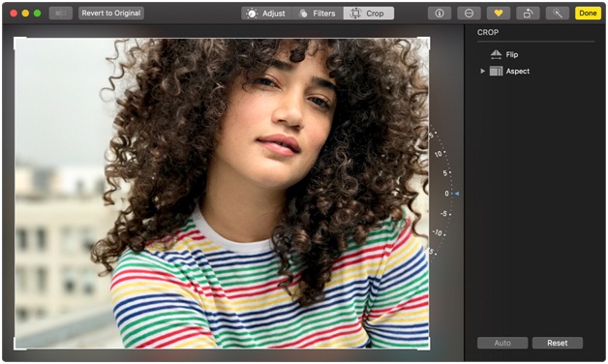Click the Auto straighten button
The width and height of the screenshot is (608, 364).
tap(502, 343)
